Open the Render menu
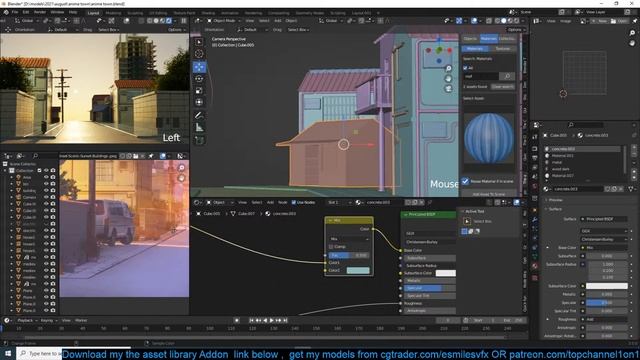This screenshot has width=640, height=360. point(40,12)
